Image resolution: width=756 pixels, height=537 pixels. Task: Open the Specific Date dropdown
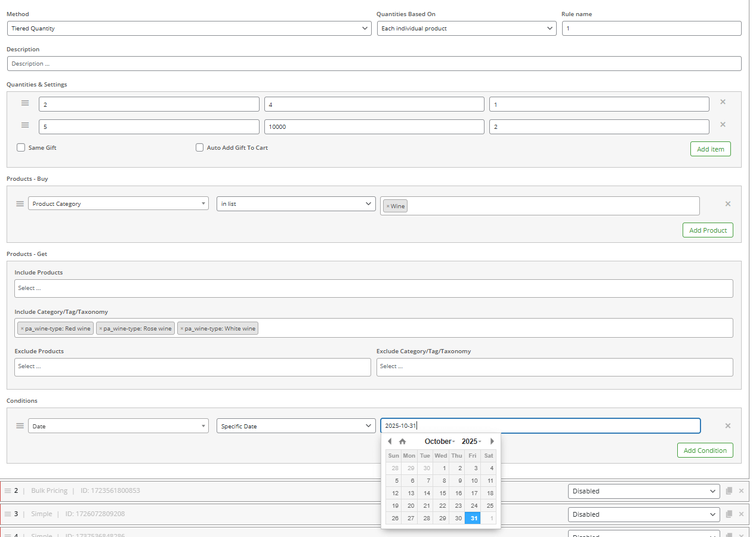point(296,426)
